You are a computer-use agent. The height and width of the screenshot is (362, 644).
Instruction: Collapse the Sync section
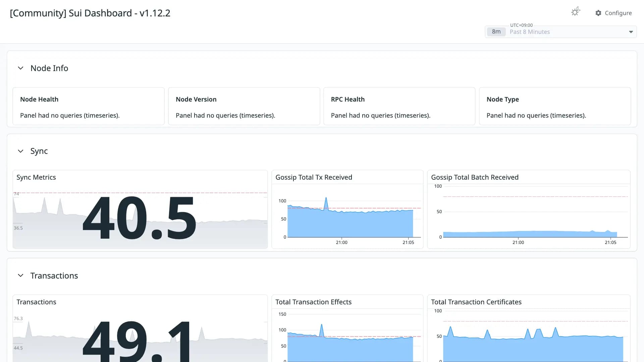pyautogui.click(x=20, y=151)
